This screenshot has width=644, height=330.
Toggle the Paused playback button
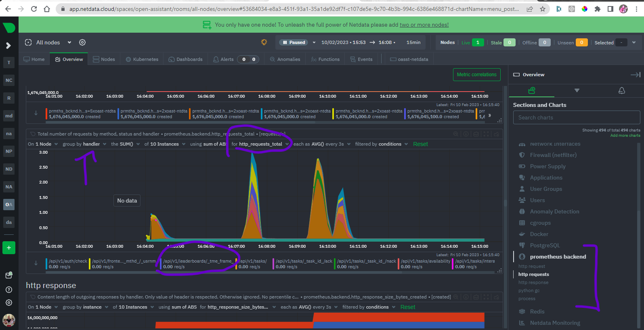(294, 42)
